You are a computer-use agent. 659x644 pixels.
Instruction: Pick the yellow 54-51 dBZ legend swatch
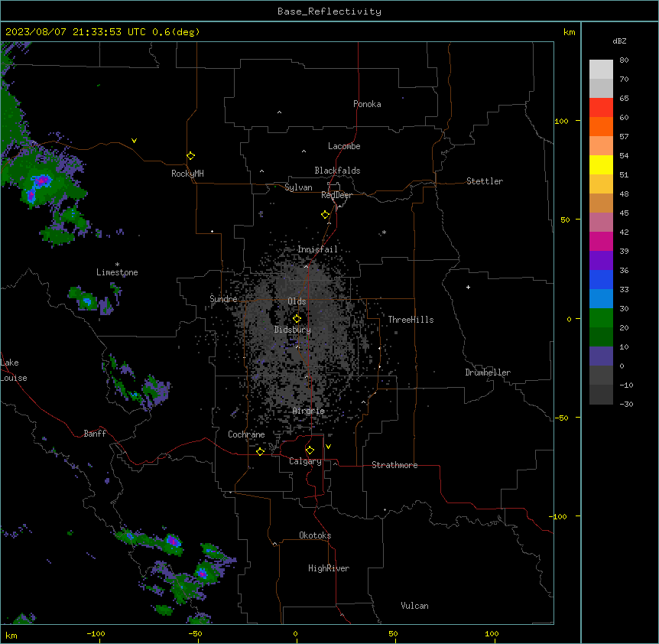coord(601,164)
